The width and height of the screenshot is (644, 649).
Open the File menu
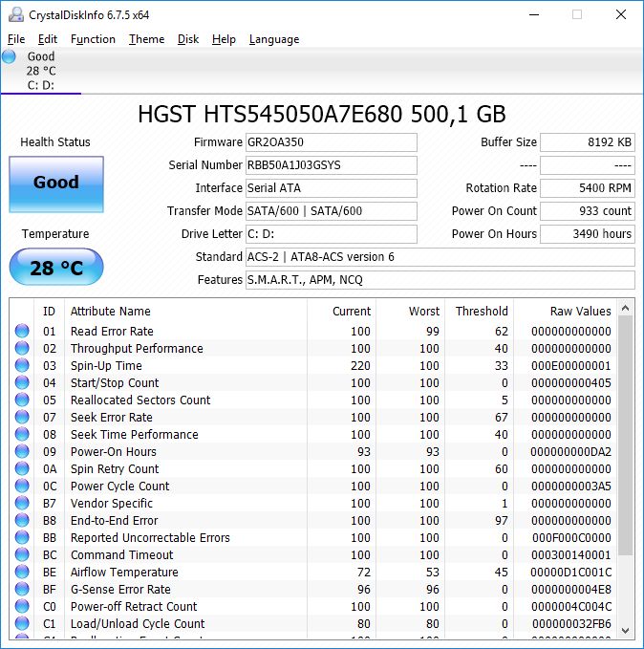click(x=16, y=39)
